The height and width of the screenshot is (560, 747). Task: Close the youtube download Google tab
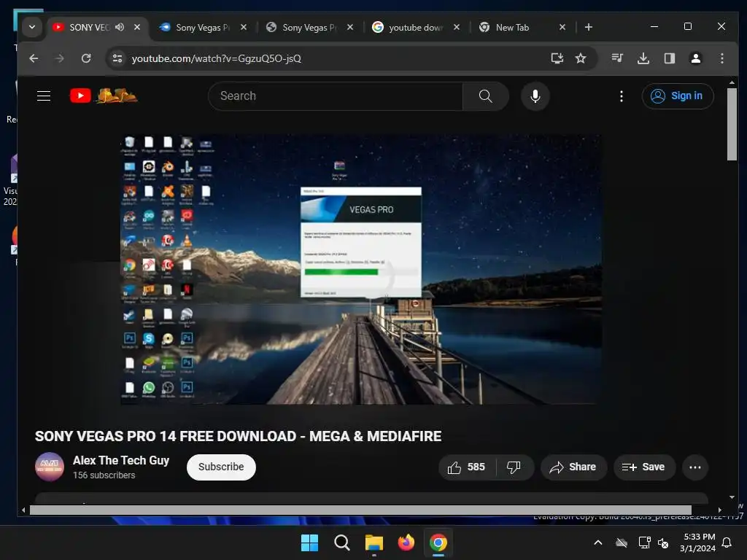click(457, 27)
